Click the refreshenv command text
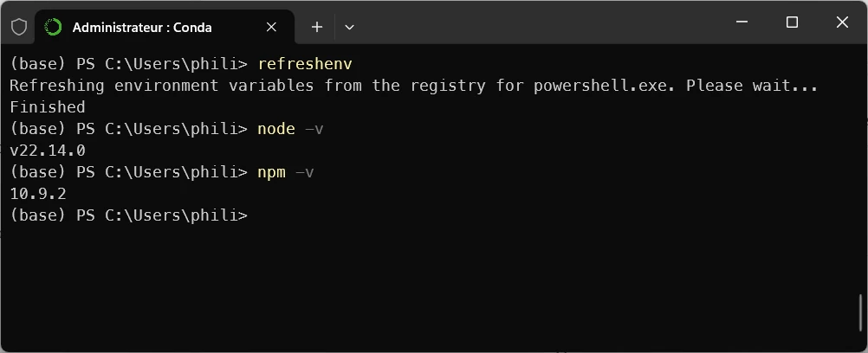This screenshot has width=868, height=353. coord(305,64)
